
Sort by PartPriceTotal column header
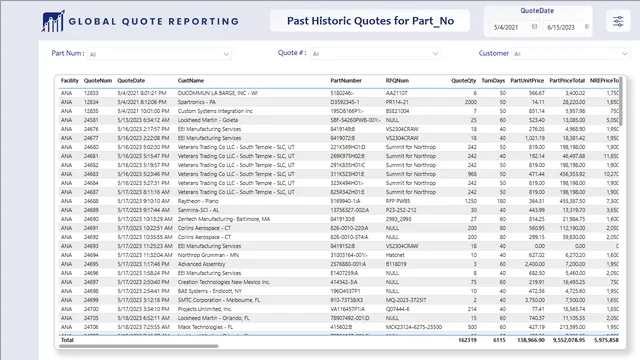point(567,81)
